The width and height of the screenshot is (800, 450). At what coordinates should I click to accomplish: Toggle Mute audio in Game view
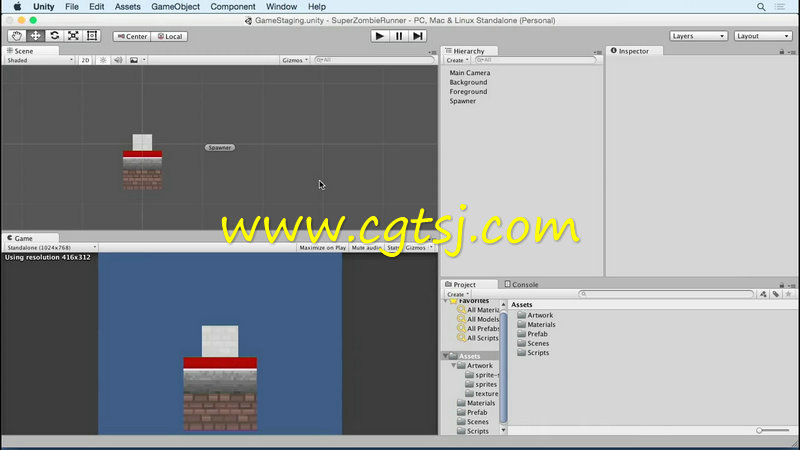pyautogui.click(x=367, y=247)
